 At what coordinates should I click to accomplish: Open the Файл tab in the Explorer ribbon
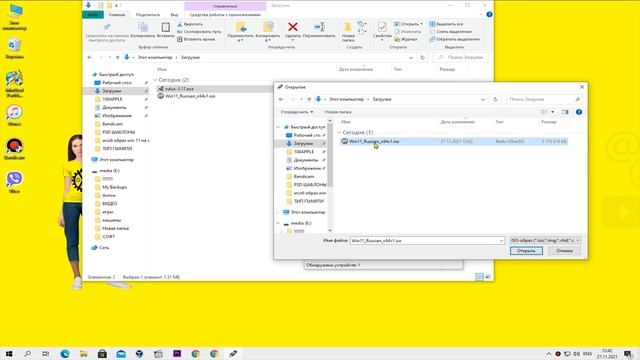point(93,15)
